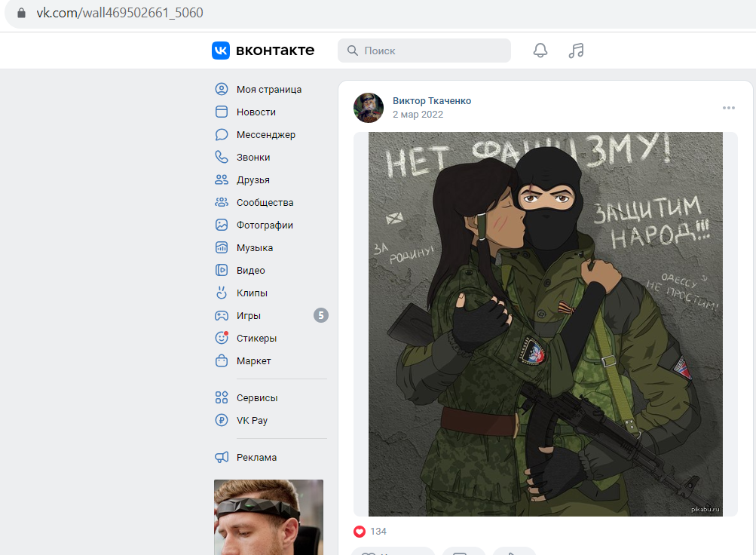756x555 pixels.
Task: Open Видео section link
Action: (x=251, y=271)
